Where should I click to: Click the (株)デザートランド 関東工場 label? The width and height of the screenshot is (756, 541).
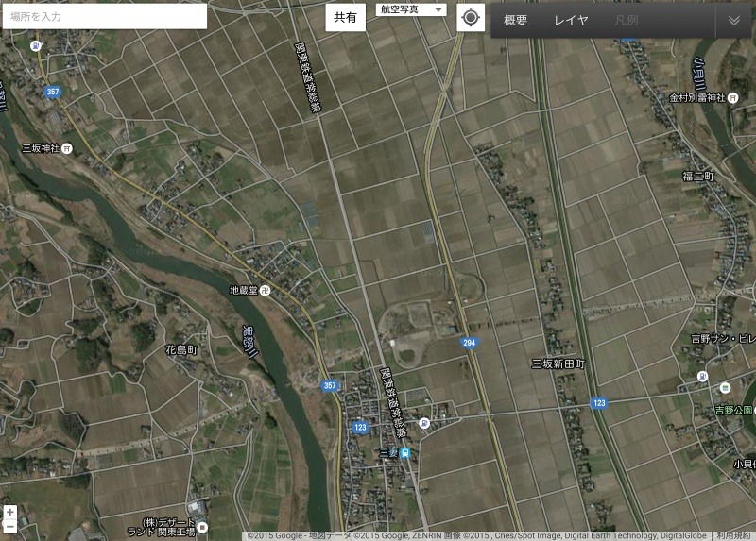(x=162, y=527)
